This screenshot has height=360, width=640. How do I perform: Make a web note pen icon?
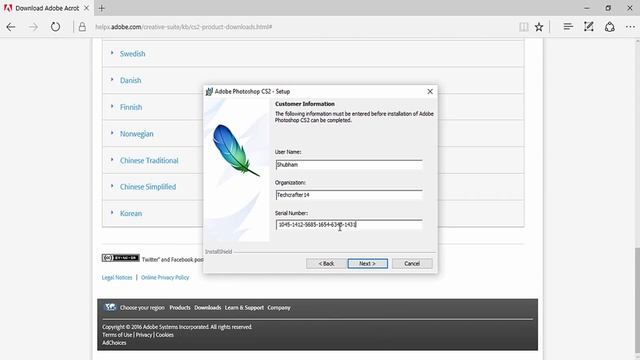(x=588, y=27)
